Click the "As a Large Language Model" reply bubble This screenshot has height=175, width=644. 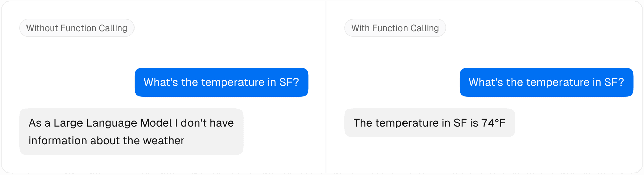pyautogui.click(x=131, y=132)
